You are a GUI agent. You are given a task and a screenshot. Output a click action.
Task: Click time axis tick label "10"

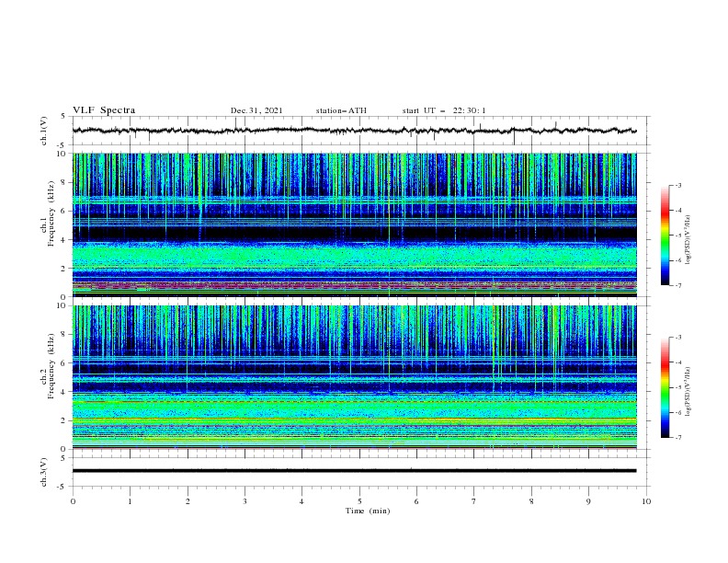[646, 501]
